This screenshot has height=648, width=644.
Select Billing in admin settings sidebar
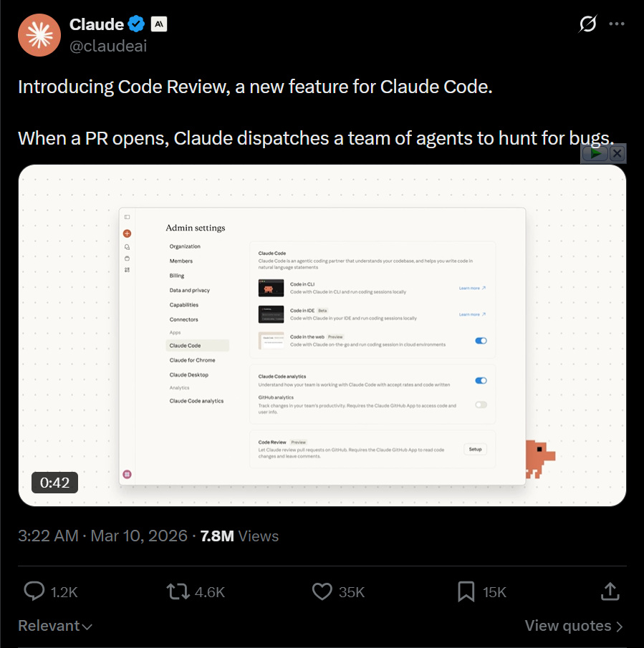[x=177, y=276]
